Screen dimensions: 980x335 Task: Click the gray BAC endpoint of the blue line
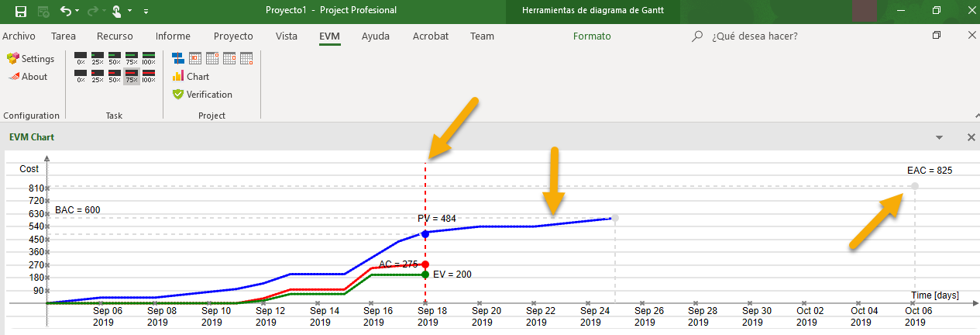coord(614,218)
